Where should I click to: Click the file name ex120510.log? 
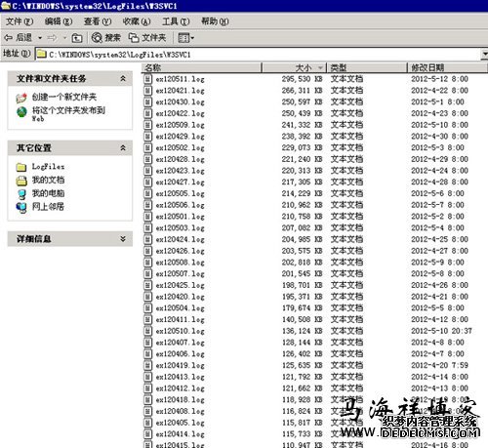181,331
